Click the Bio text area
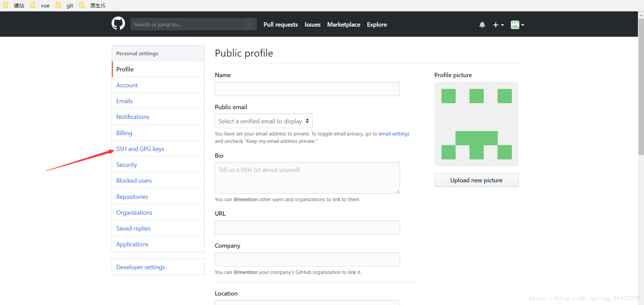644x305 pixels. (x=307, y=178)
